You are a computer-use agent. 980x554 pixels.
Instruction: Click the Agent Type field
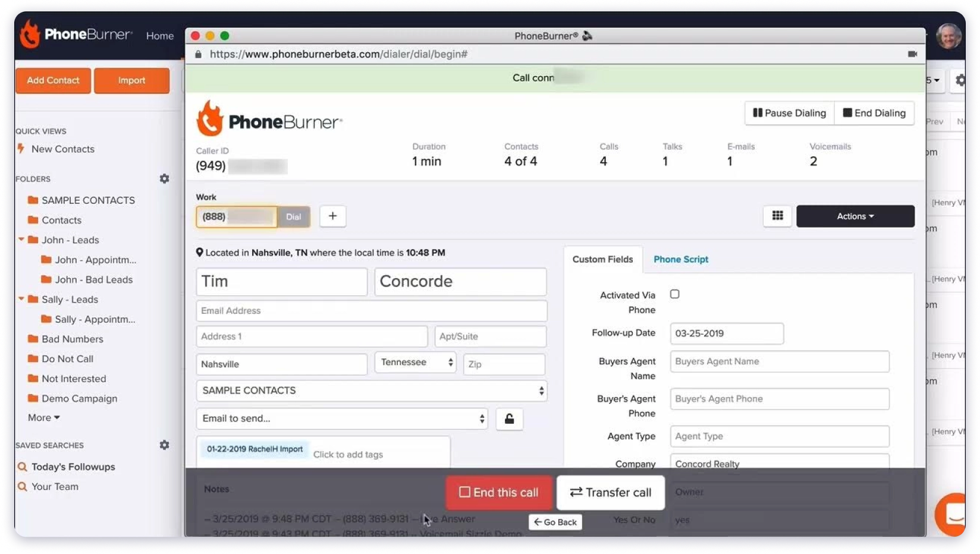780,436
